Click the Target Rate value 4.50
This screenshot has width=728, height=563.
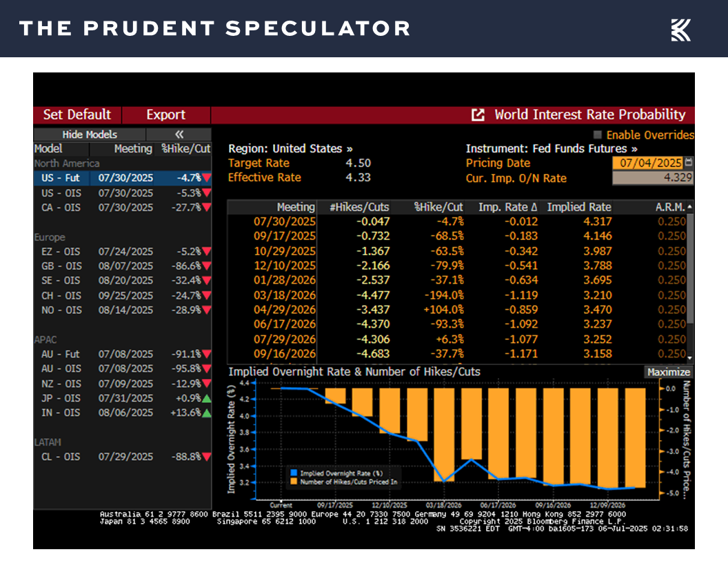point(358,163)
